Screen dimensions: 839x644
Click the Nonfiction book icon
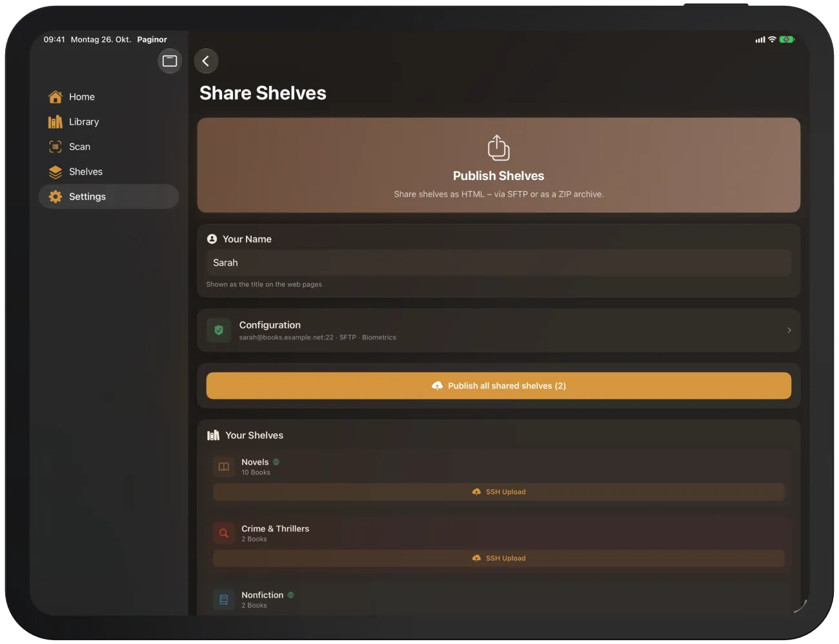[224, 599]
